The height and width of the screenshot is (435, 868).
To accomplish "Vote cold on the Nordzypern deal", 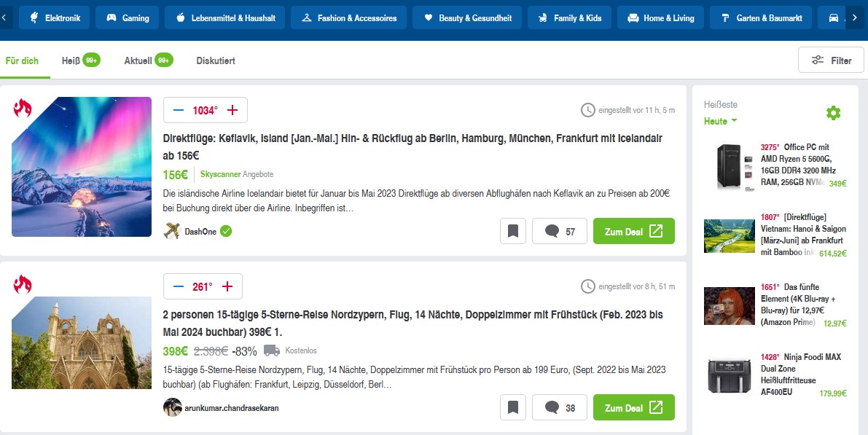I will click(179, 286).
